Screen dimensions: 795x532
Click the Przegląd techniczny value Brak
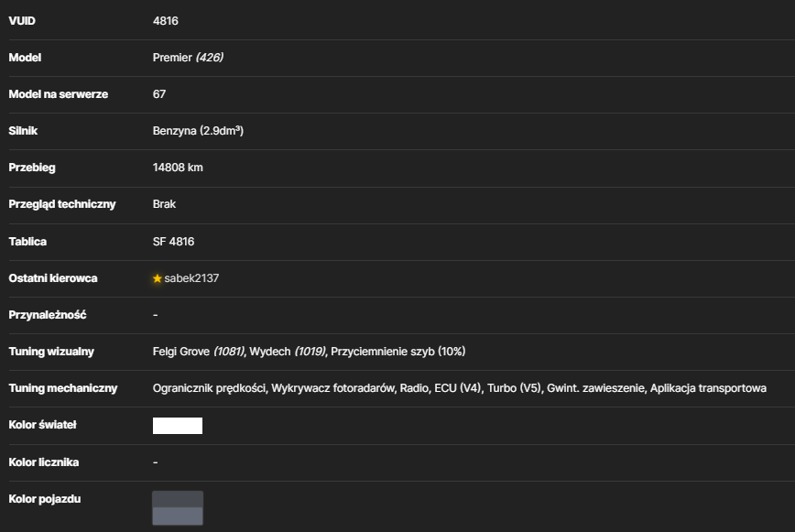(164, 204)
